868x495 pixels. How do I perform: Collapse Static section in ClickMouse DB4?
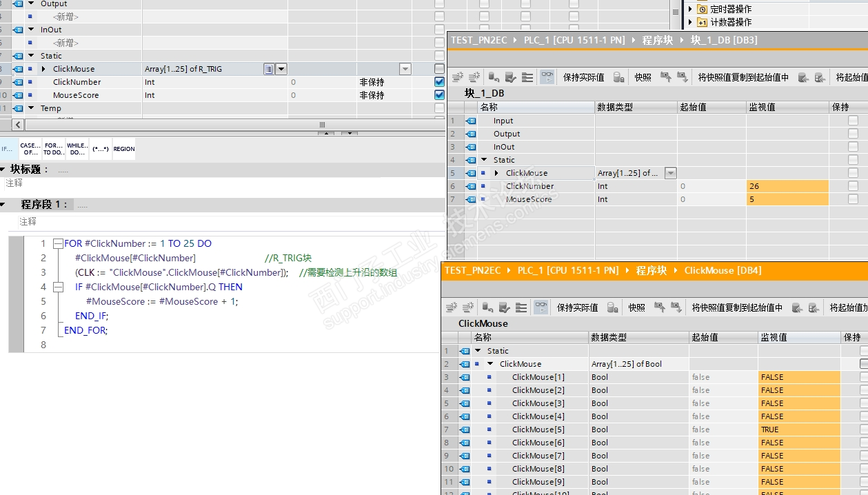point(478,351)
